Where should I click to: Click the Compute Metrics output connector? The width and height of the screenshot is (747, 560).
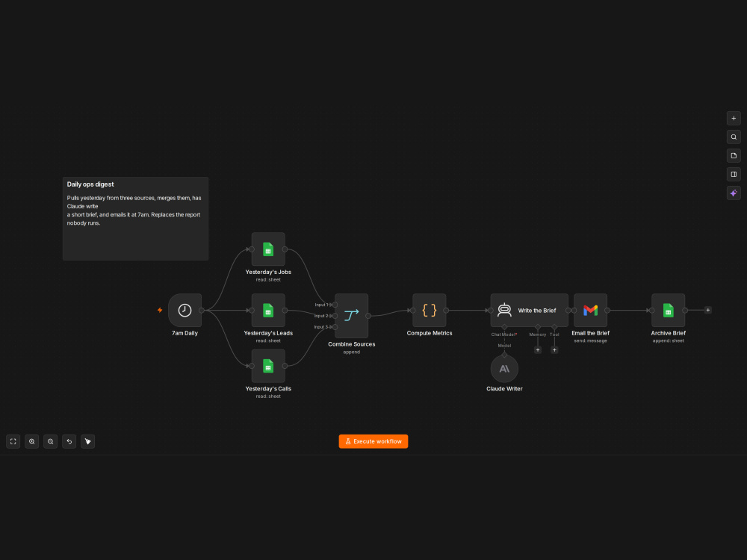(446, 310)
